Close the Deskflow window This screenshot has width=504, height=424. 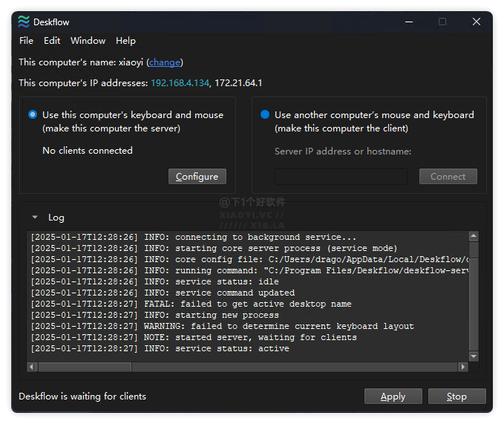477,22
